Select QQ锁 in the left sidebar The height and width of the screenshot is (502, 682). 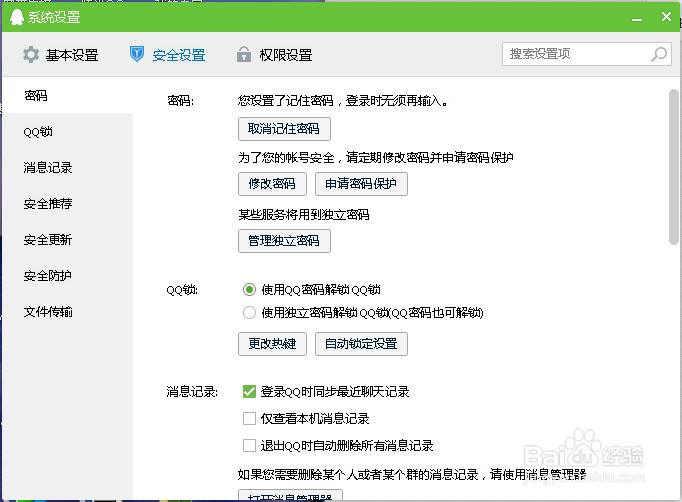pyautogui.click(x=67, y=131)
